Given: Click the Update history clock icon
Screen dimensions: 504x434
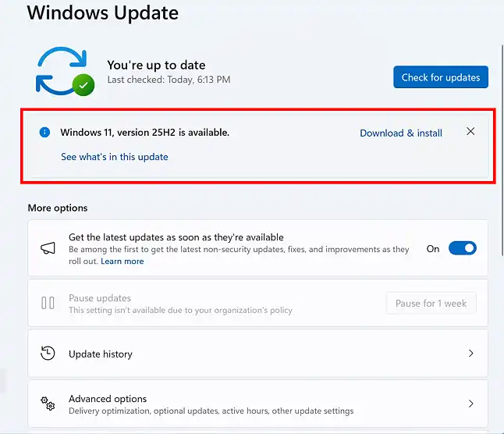Looking at the screenshot, I should (x=48, y=354).
